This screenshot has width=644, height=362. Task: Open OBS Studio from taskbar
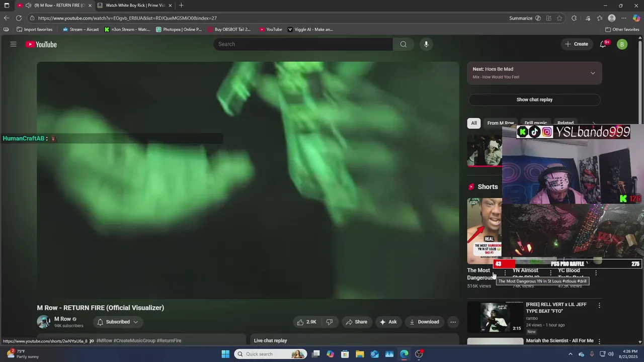419,354
